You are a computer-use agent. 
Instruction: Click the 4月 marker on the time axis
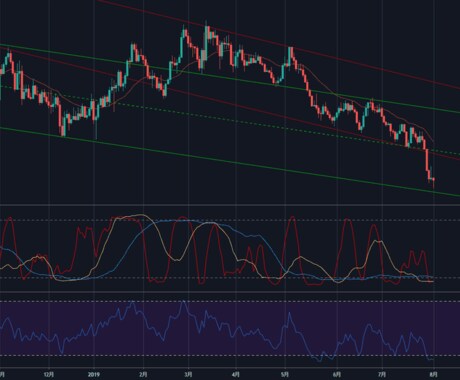tap(236, 374)
